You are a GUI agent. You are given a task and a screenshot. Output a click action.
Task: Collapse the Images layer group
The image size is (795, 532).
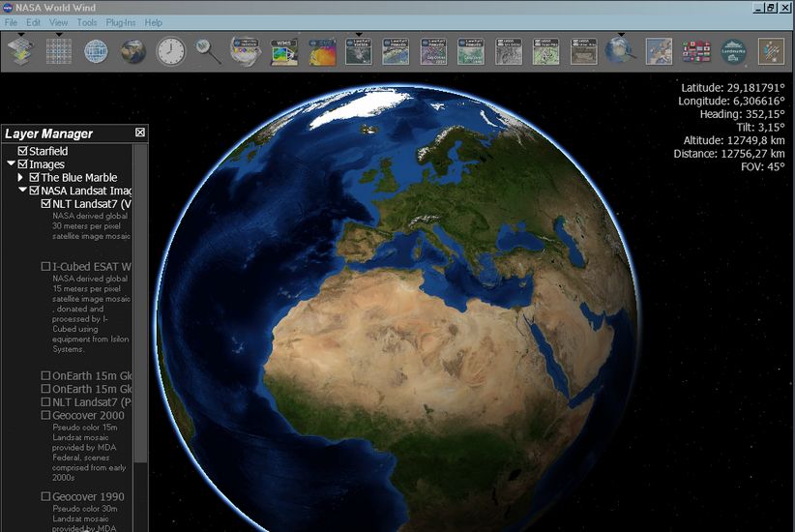pos(11,163)
